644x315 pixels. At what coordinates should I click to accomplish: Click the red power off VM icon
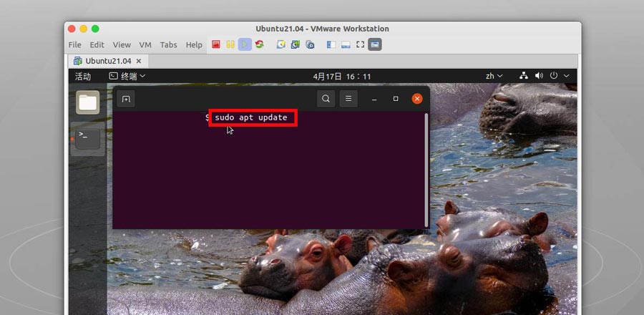(x=216, y=44)
